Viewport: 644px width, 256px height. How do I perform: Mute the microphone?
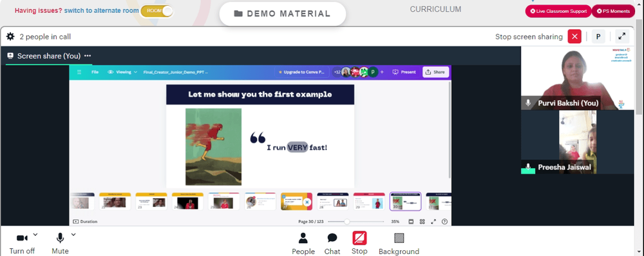point(60,244)
